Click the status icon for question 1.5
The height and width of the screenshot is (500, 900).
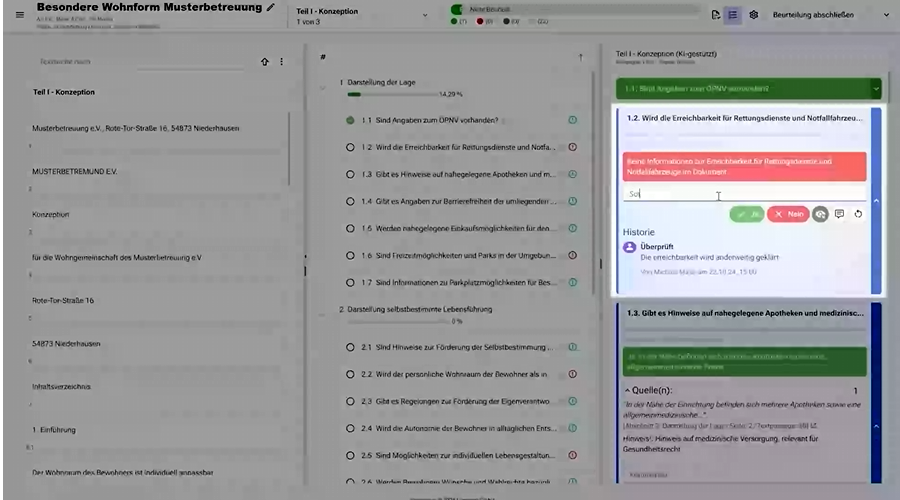pos(572,228)
